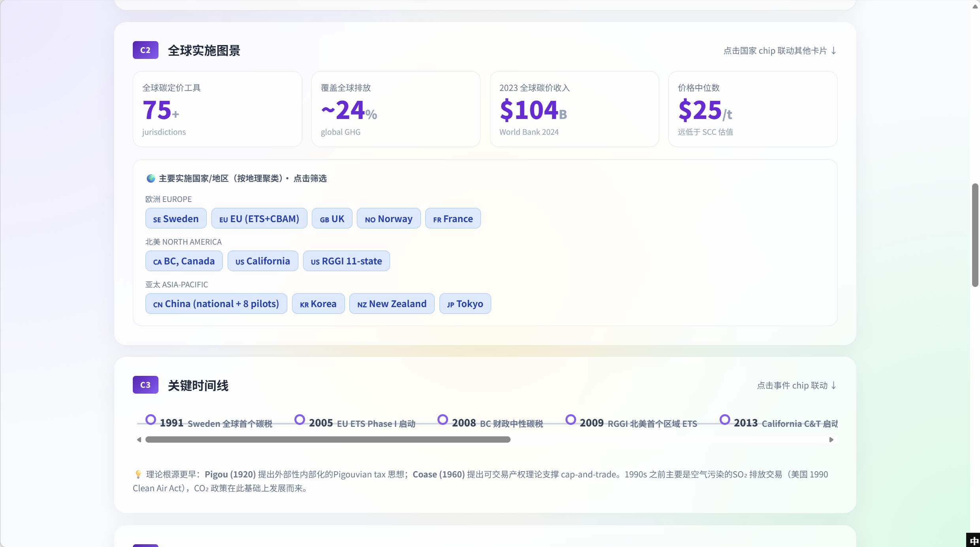Click the timeline right scroll arrow
980x547 pixels.
tap(831, 440)
